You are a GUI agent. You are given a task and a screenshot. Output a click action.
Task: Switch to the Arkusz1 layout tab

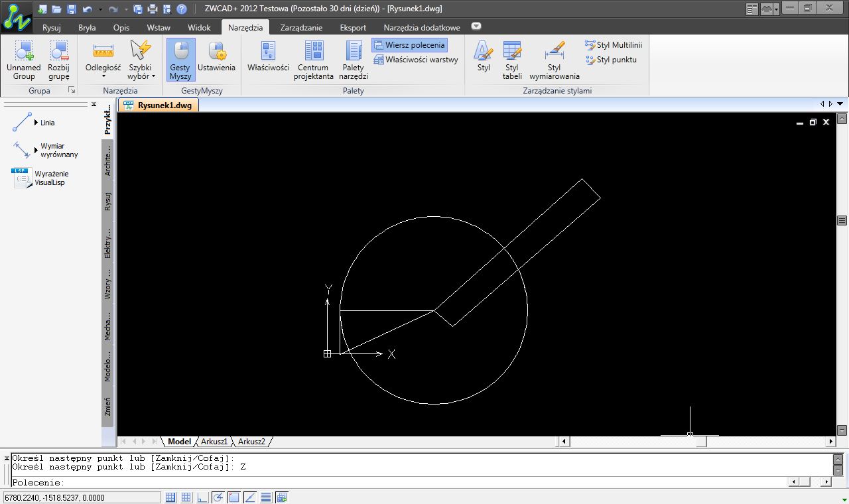(214, 442)
